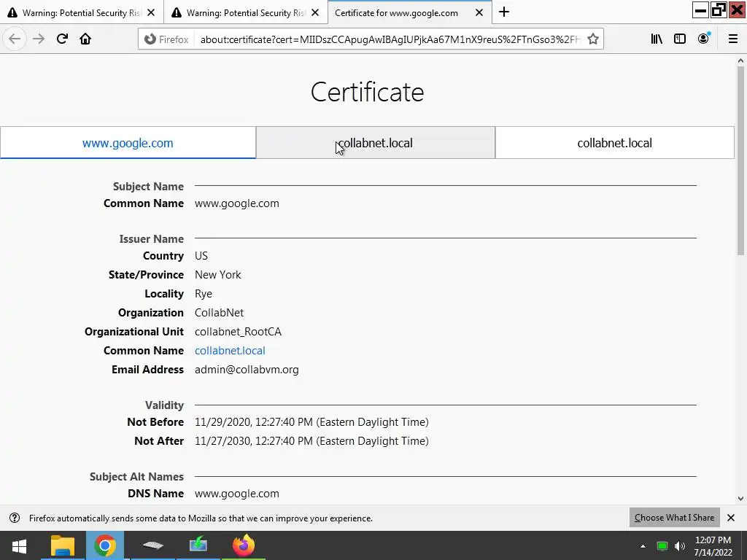Viewport: 747px width, 560px height.
Task: Open the Library bookshelf icon
Action: (657, 39)
